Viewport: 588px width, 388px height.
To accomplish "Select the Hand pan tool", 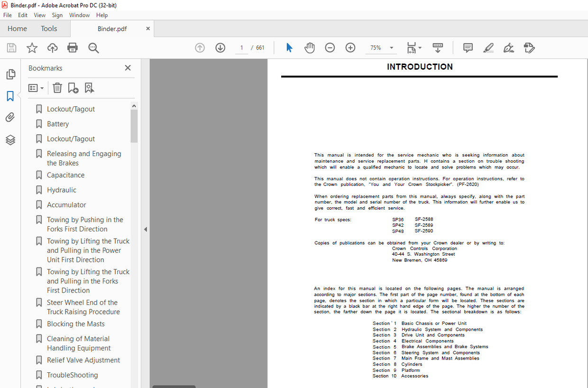I will [310, 48].
